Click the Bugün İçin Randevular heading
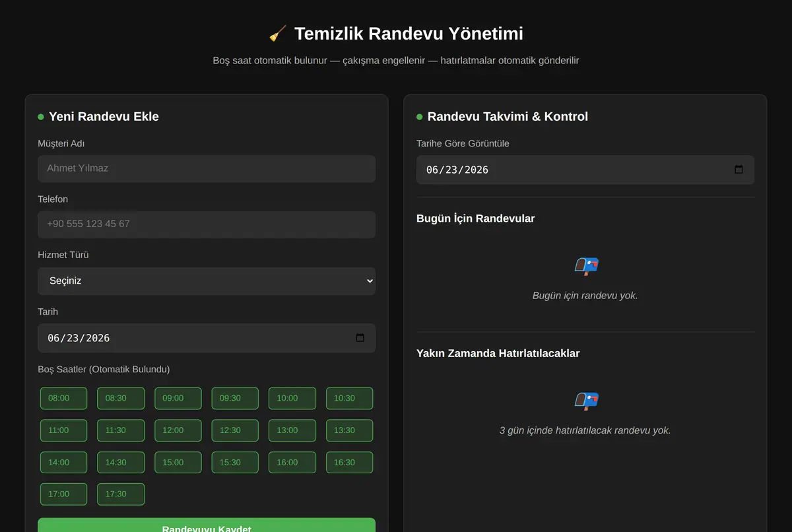 pos(476,218)
